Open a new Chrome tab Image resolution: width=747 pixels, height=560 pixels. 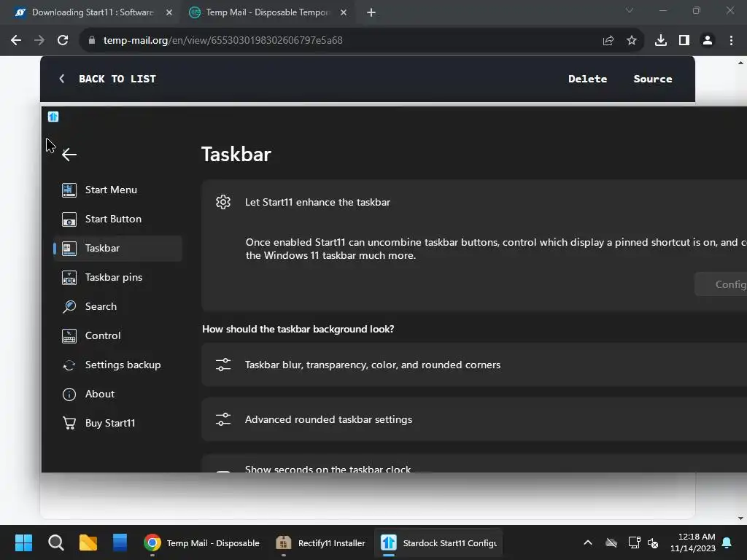pos(371,12)
